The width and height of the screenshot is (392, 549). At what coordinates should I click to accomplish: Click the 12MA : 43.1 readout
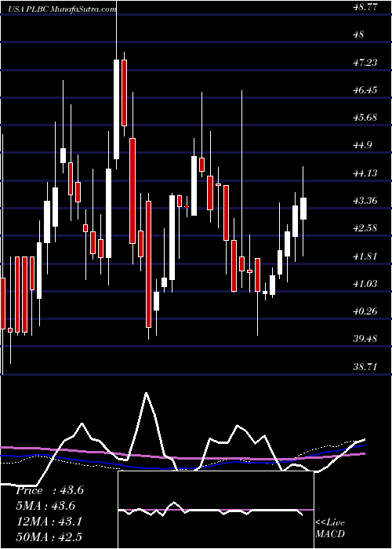pos(49,522)
